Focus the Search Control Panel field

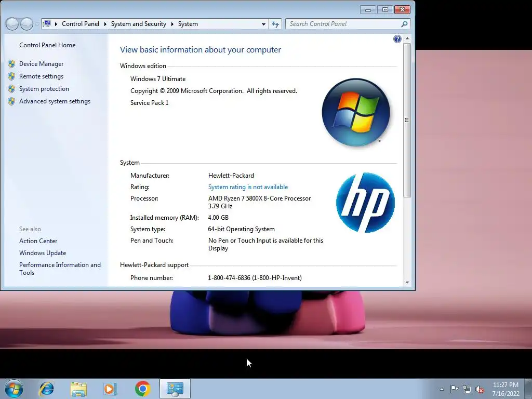(343, 24)
